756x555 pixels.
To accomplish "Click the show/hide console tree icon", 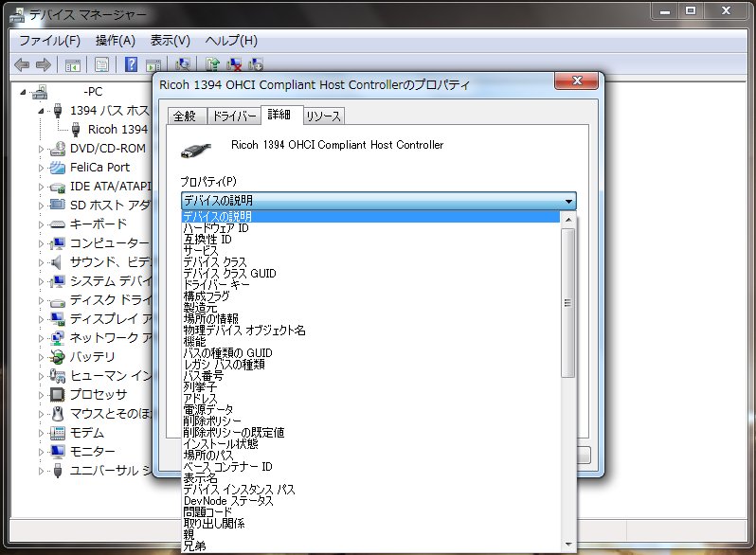I will pyautogui.click(x=72, y=64).
